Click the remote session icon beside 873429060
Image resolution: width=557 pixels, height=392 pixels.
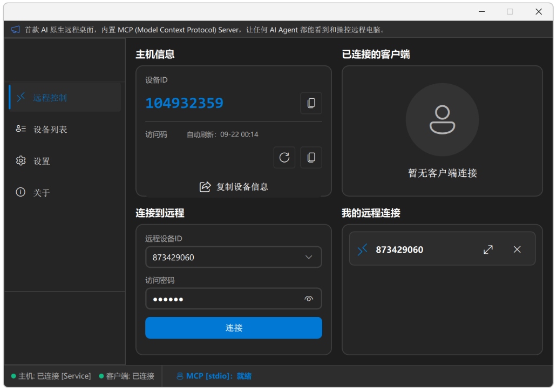point(362,249)
